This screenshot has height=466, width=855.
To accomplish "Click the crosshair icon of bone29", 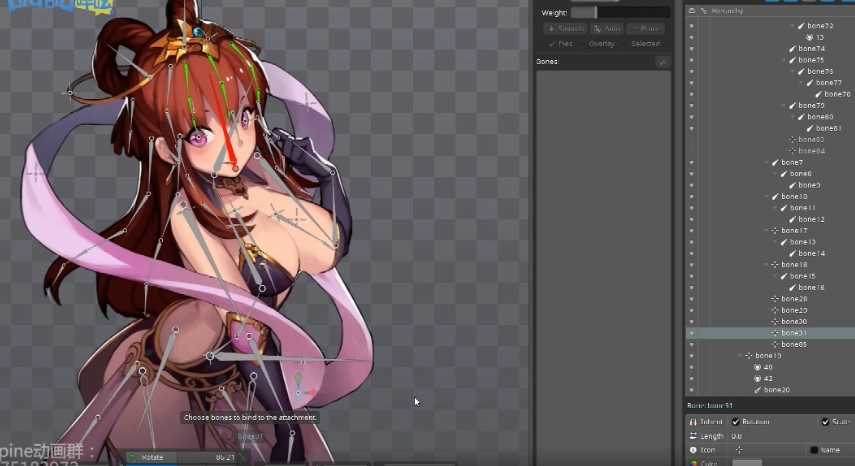I will pos(775,310).
